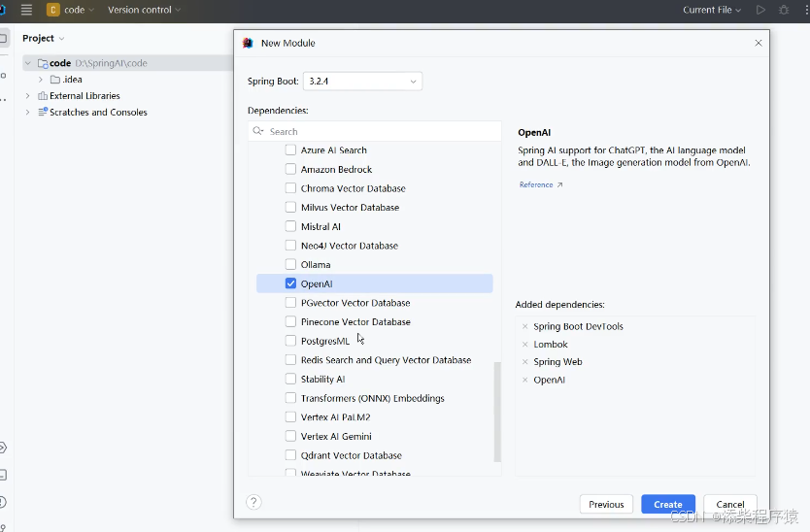Viewport: 810px width, 532px height.
Task: Run the current file with the play icon
Action: 760,10
